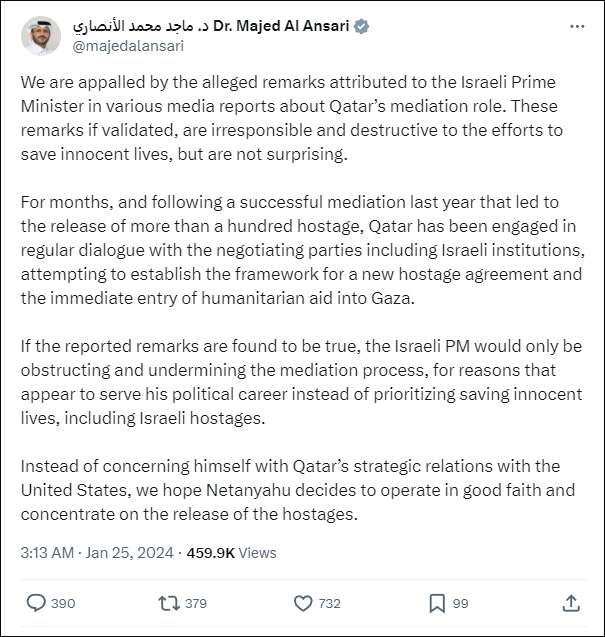
Task: Click the repost arrows icon
Action: tap(169, 603)
